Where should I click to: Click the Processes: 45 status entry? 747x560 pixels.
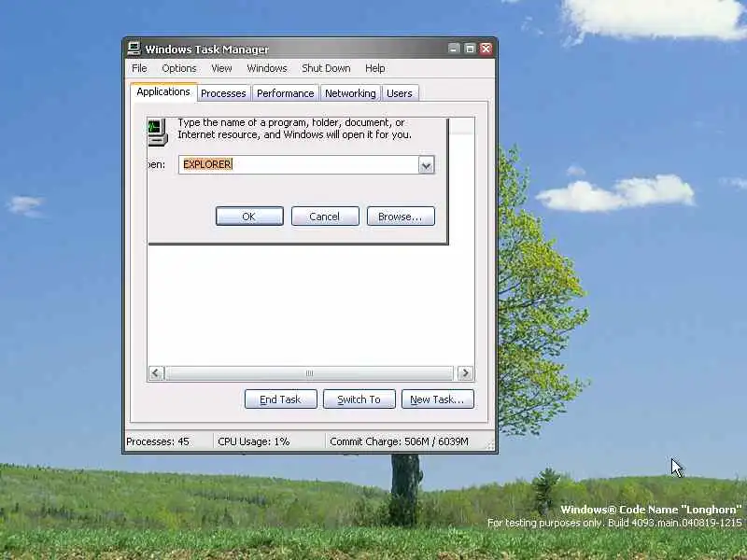158,441
